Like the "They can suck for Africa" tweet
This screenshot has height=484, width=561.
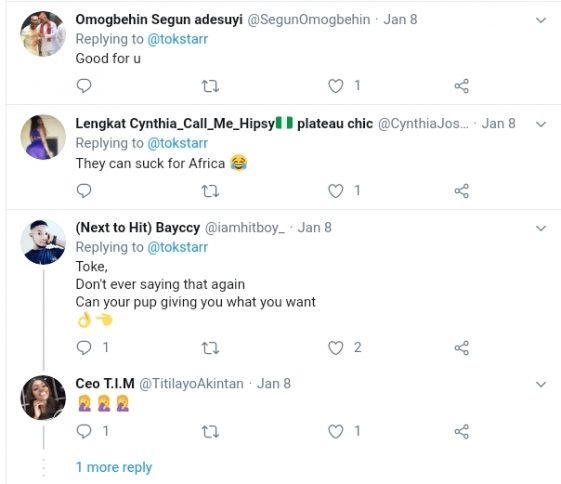coord(336,191)
